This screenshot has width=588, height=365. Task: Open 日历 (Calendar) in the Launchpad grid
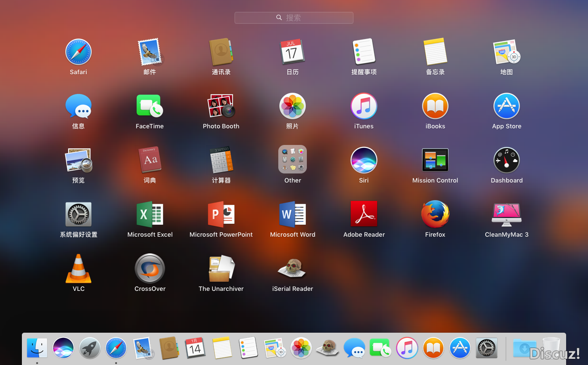pyautogui.click(x=293, y=52)
